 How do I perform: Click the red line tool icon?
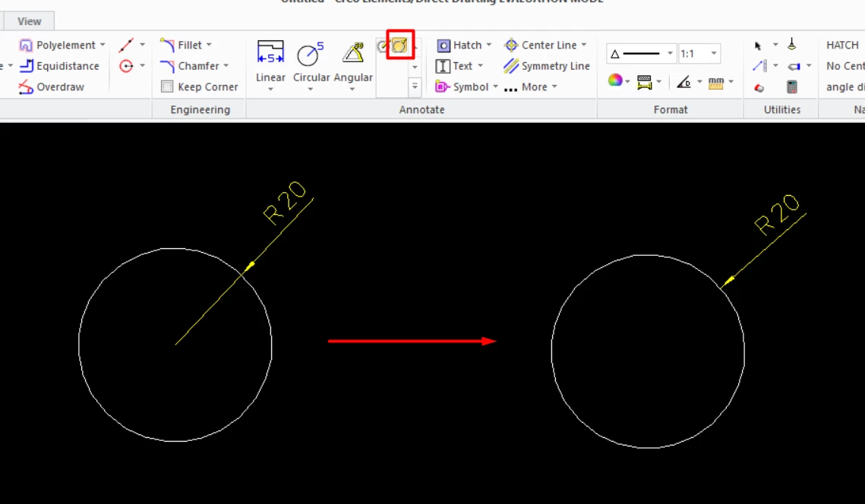[x=126, y=46]
